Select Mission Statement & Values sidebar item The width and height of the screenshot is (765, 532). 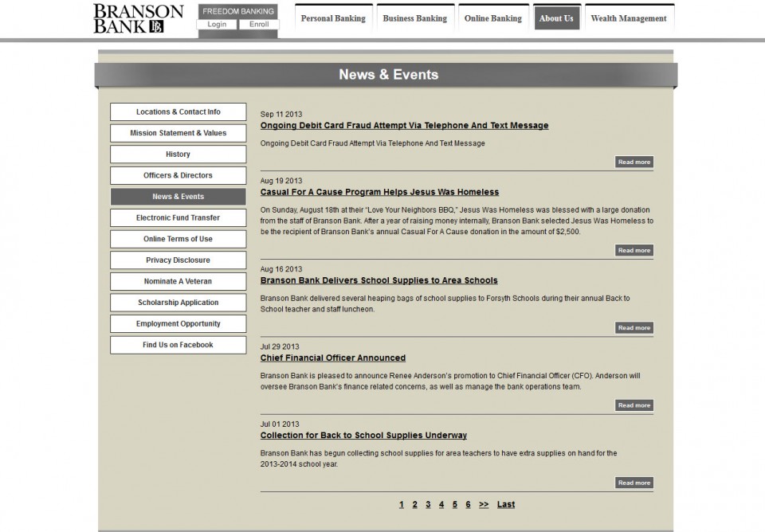(x=178, y=133)
